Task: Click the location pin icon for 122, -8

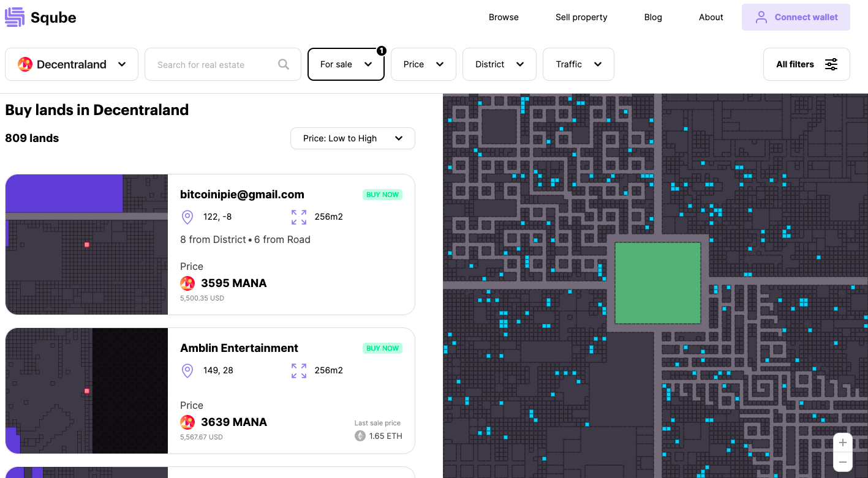Action: 187,217
